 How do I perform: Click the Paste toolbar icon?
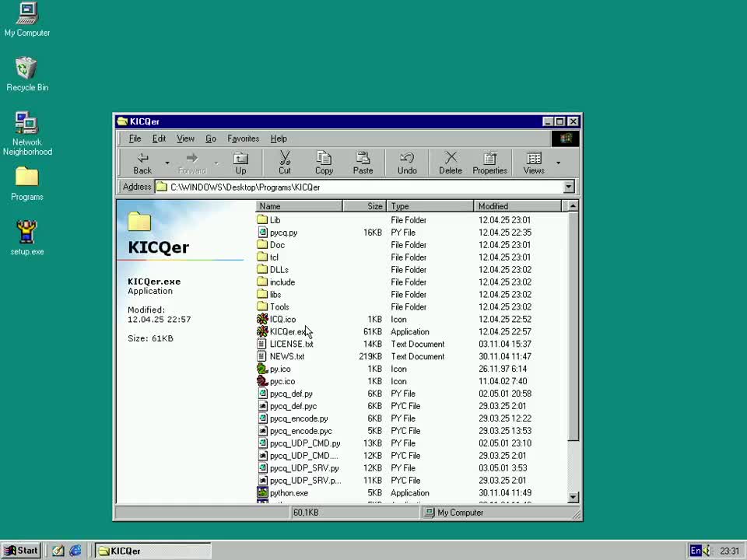363,163
